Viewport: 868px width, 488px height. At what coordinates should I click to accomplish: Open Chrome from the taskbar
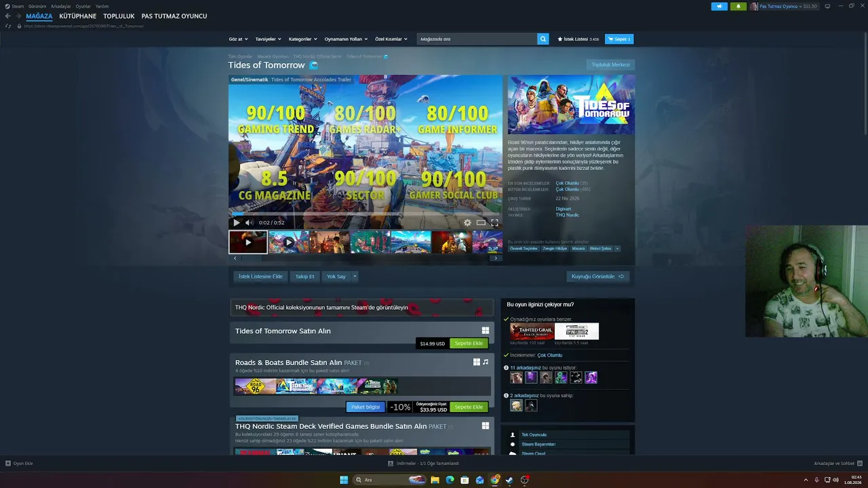[495, 480]
